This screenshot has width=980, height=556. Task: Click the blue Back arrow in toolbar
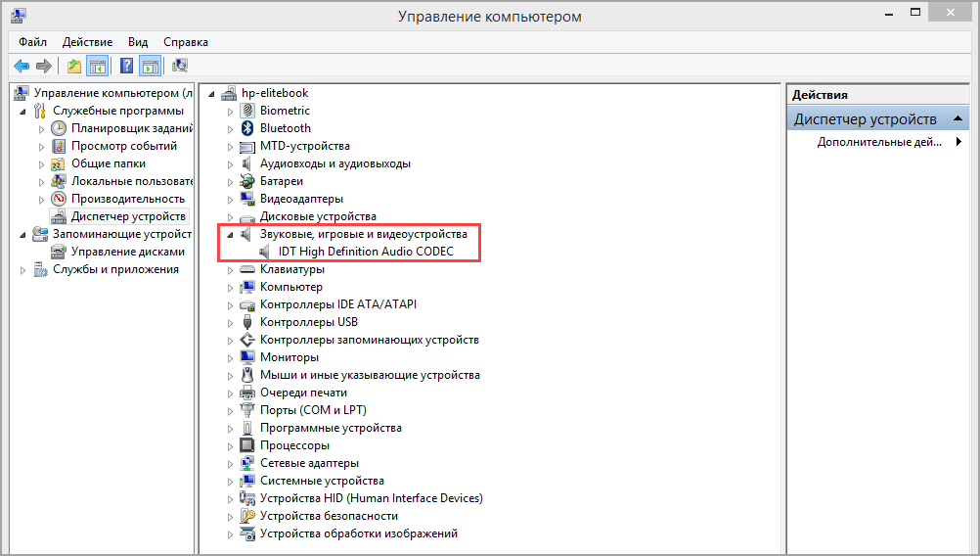point(21,66)
